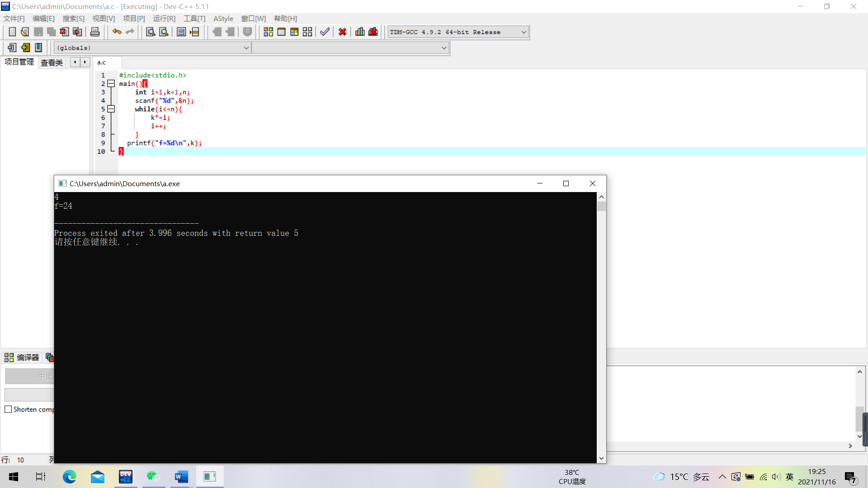Open the empty members dropdown

pos(443,48)
